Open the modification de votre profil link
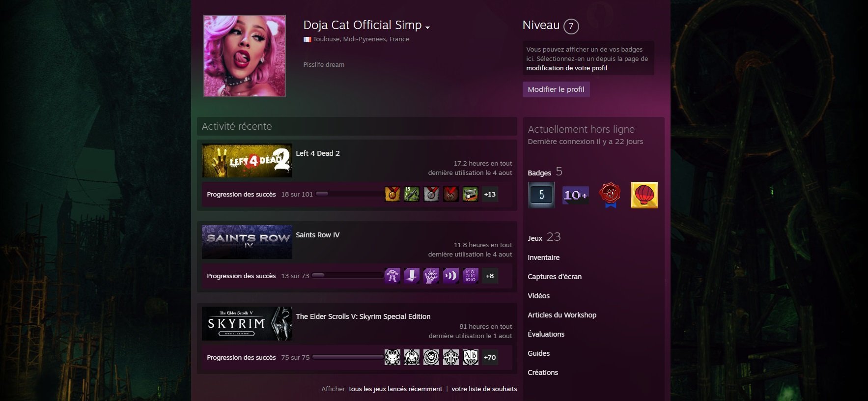The width and height of the screenshot is (868, 401). pyautogui.click(x=567, y=68)
